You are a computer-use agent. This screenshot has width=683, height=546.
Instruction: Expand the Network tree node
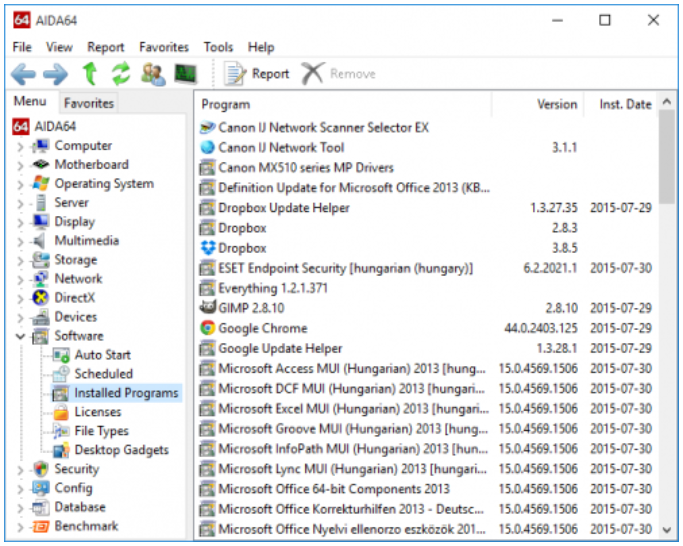pos(20,279)
